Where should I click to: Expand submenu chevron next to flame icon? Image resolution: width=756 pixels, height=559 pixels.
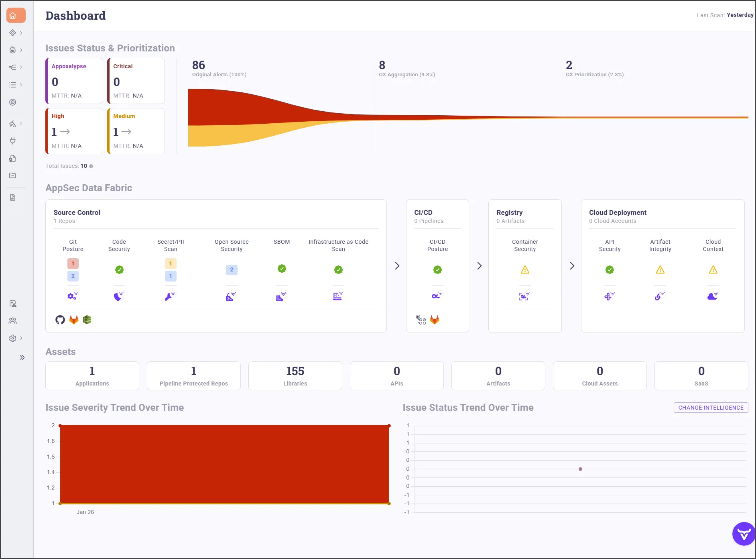21,50
